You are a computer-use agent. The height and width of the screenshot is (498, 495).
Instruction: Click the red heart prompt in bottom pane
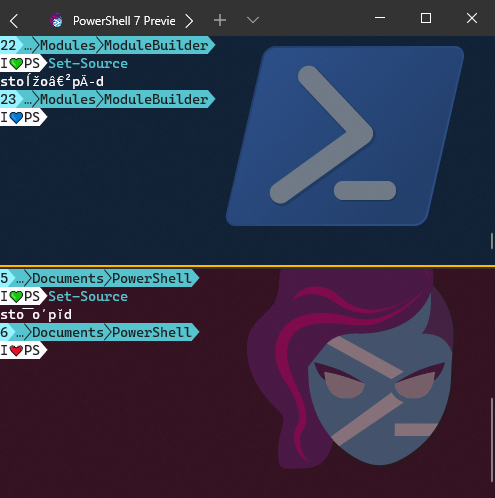pos(16,350)
